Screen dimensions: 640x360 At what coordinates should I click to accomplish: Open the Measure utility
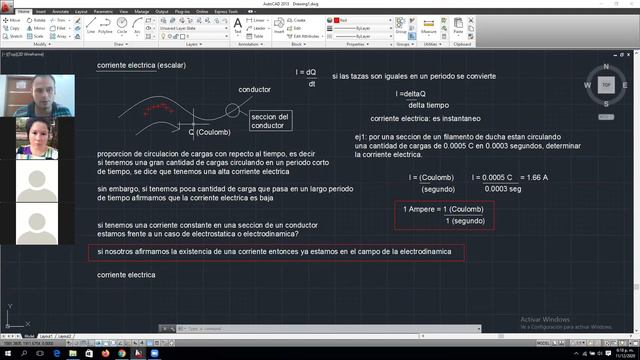pos(429,26)
